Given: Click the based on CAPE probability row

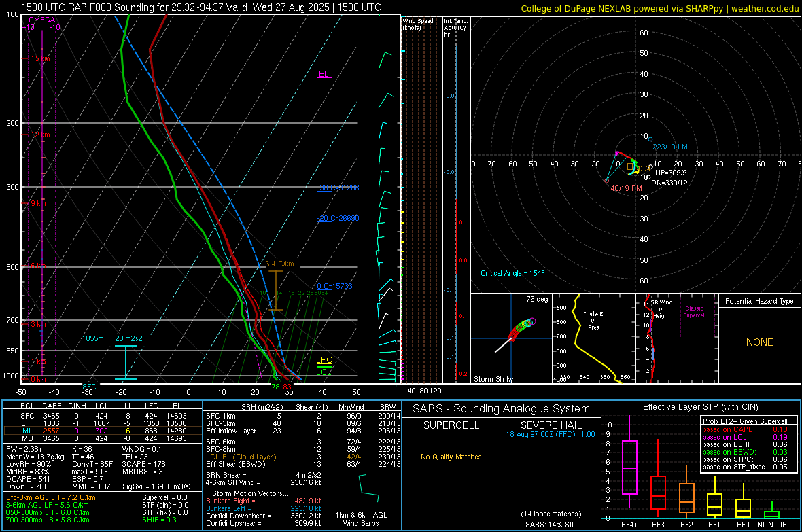Looking at the screenshot, I should pyautogui.click(x=745, y=429).
